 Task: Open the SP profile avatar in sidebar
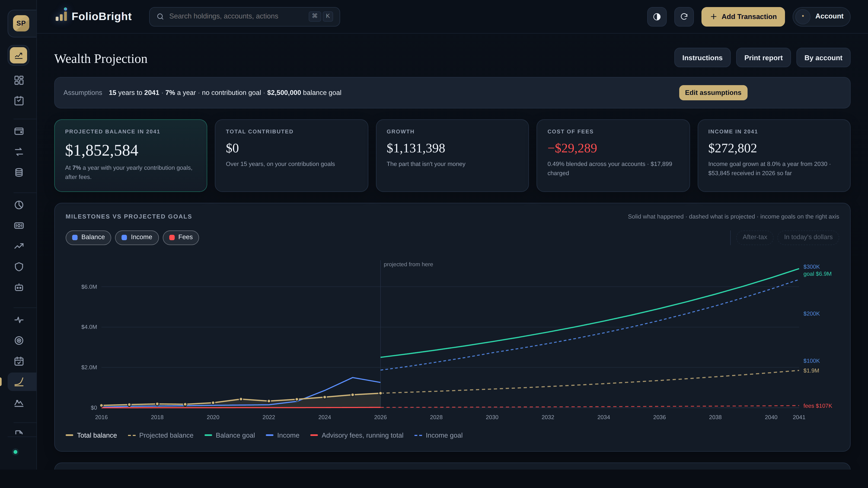click(21, 23)
